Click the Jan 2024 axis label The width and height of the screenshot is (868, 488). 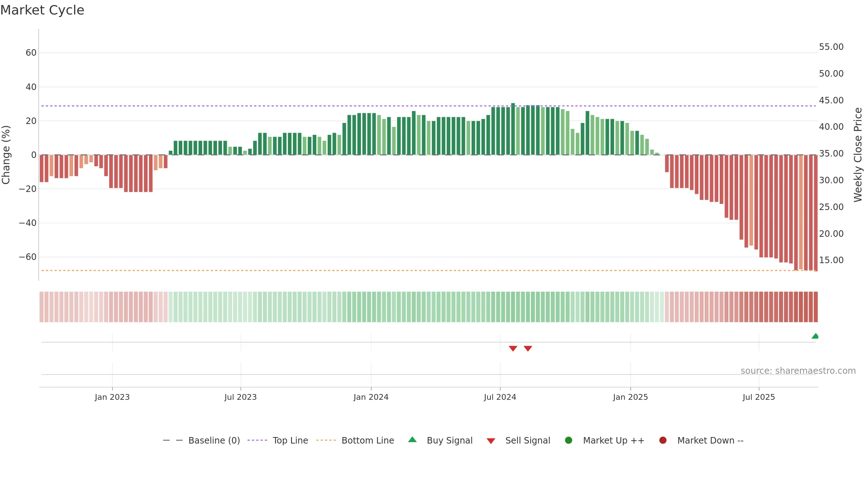(371, 397)
